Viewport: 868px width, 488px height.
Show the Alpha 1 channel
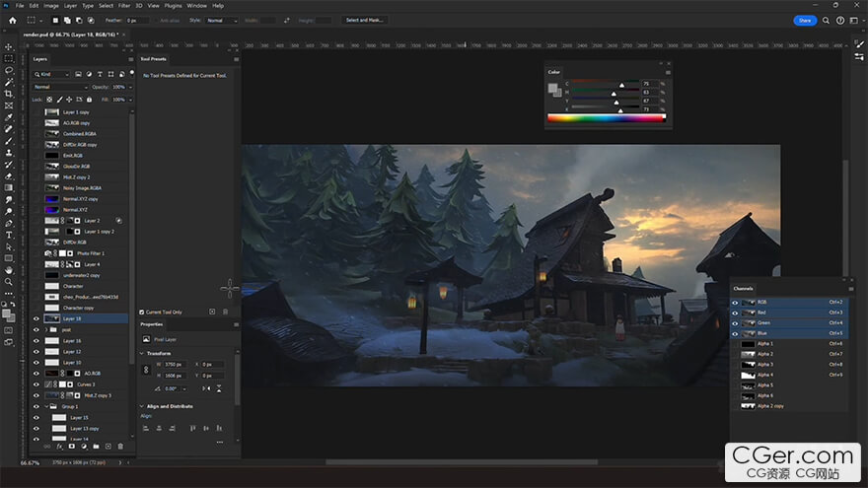[735, 344]
